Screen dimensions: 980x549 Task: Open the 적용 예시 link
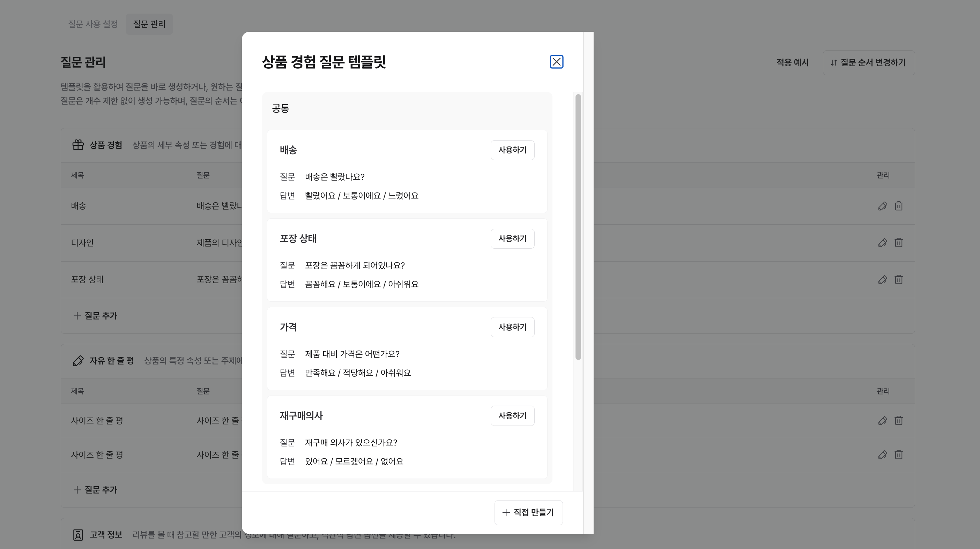[792, 62]
